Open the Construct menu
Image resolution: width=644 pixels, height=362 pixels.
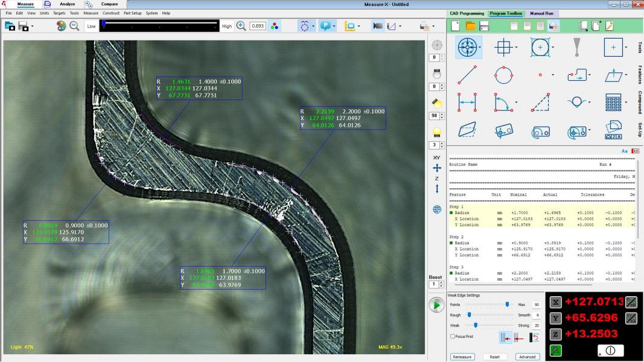[x=111, y=13]
